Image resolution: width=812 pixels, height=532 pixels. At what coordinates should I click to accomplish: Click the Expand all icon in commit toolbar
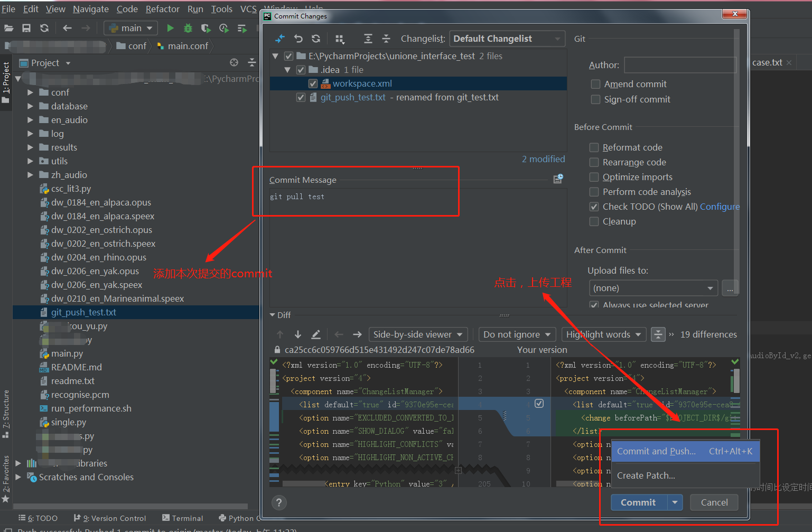367,39
